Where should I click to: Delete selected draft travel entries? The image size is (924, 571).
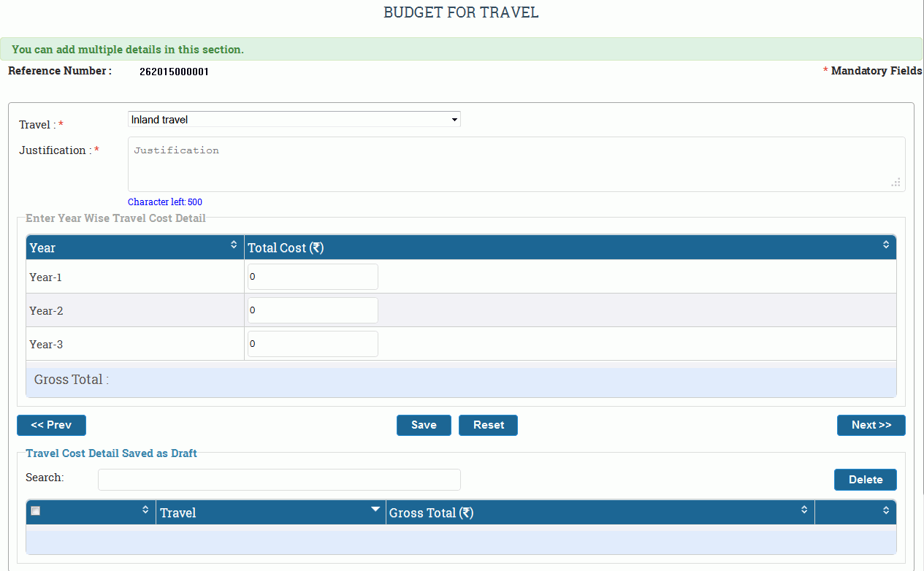[865, 480]
